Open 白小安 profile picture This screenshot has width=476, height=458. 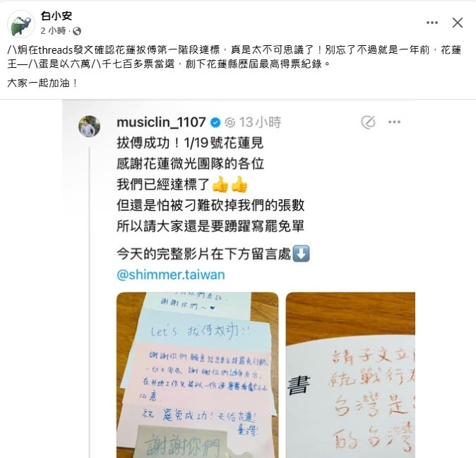(21, 24)
